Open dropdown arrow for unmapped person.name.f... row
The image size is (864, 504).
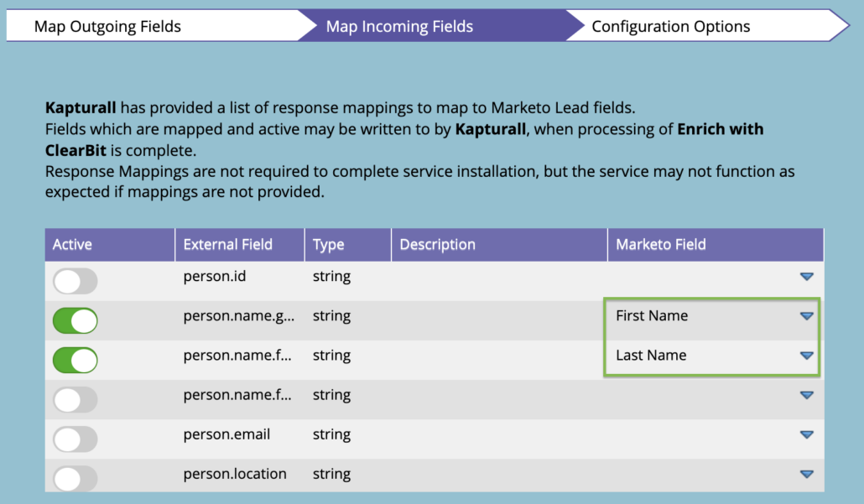807,395
